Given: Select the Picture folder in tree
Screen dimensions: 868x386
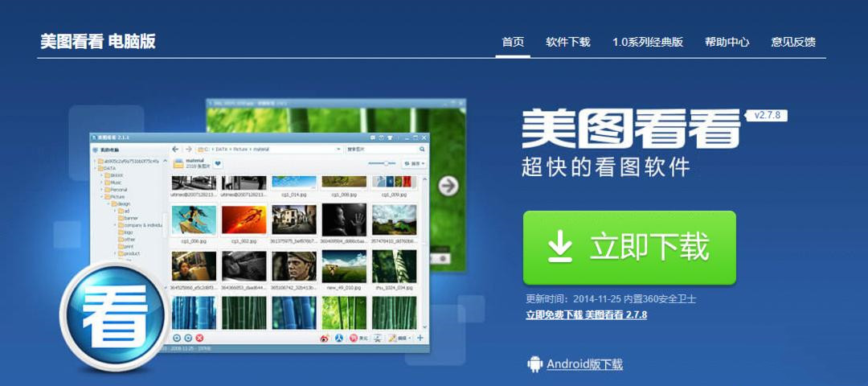Looking at the screenshot, I should pyautogui.click(x=115, y=196).
